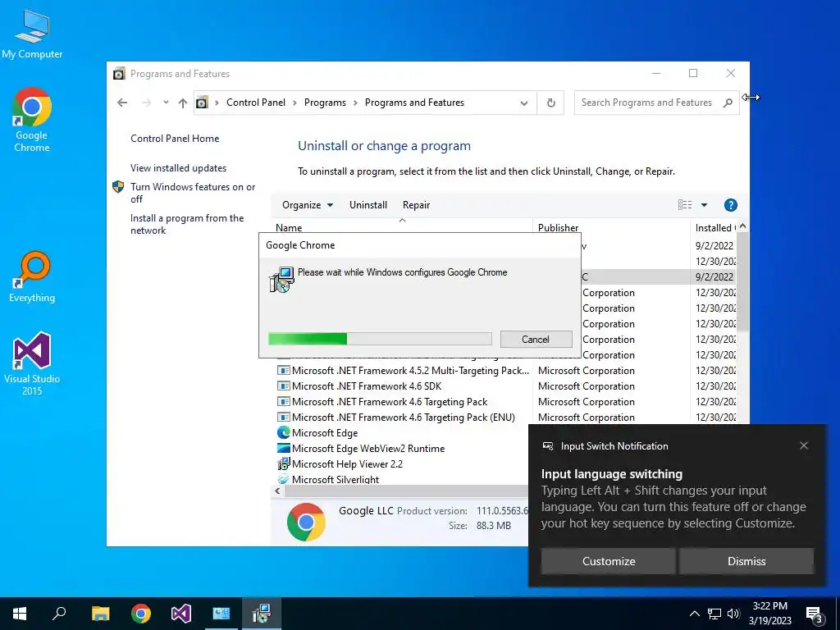Expand Control Panel breadcrumb chevron
This screenshot has height=630, width=840.
click(x=294, y=103)
